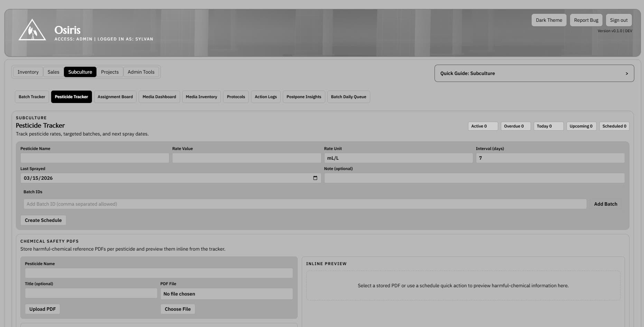Filter schedules by Overdue
Viewport: 644px width, 327px height.
tap(515, 126)
